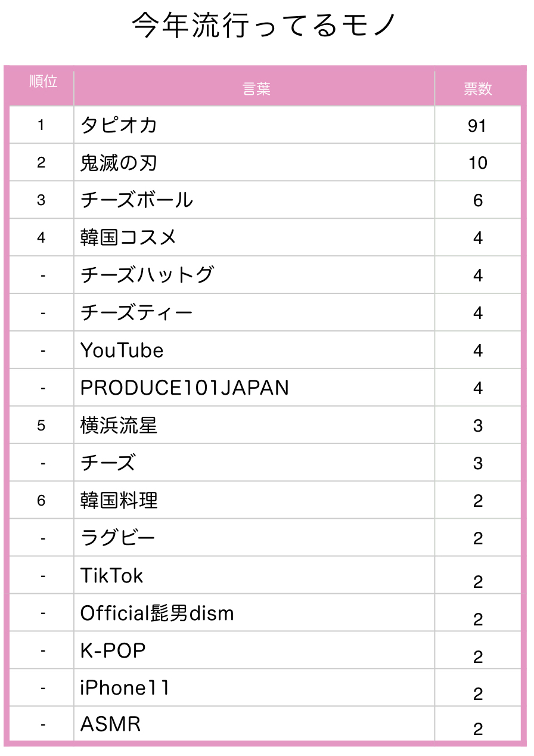Select the チーズハットグ entry
The image size is (534, 756).
tap(147, 275)
